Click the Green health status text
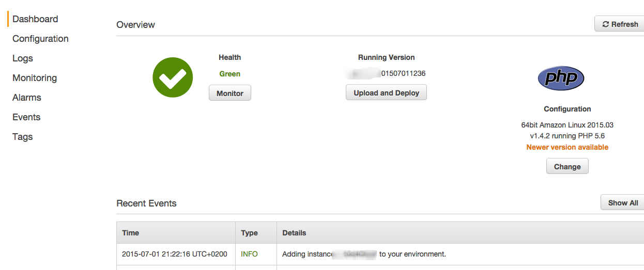The height and width of the screenshot is (270, 644). (x=230, y=74)
